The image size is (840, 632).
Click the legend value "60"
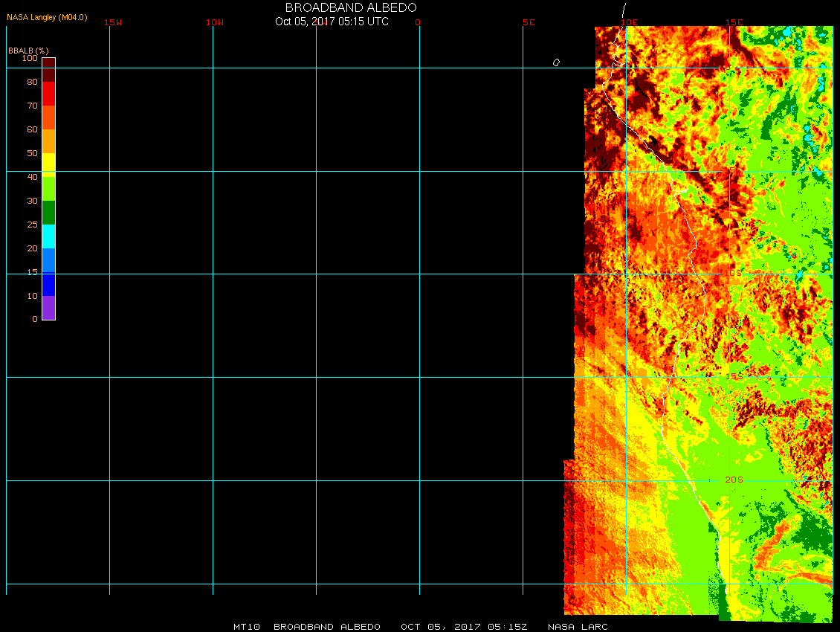point(33,129)
